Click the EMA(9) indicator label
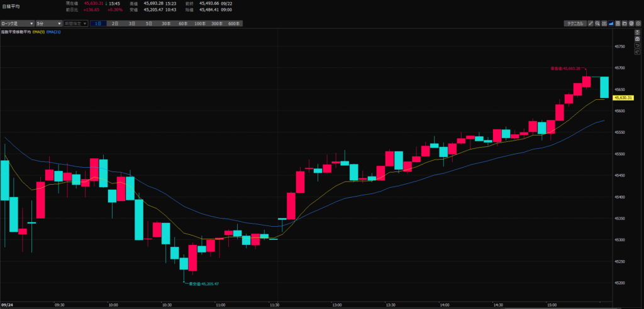Image resolution: width=644 pixels, height=309 pixels. tap(38, 31)
